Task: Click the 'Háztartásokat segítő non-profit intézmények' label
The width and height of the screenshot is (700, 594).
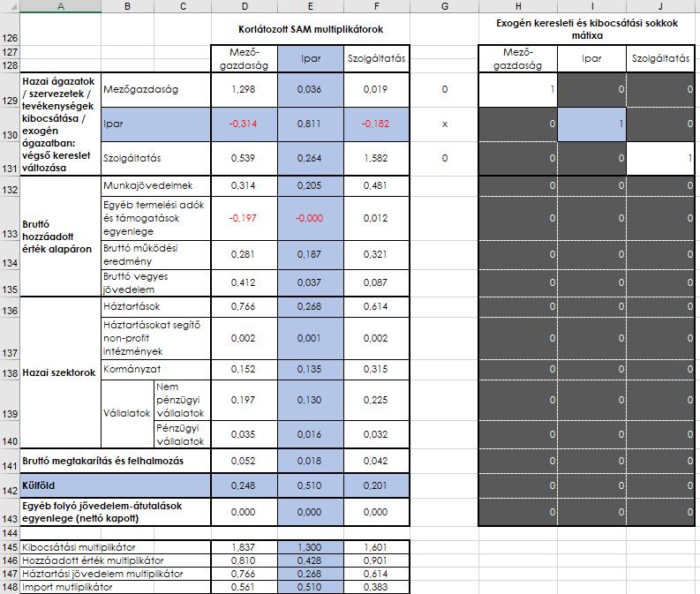Action: (156, 338)
